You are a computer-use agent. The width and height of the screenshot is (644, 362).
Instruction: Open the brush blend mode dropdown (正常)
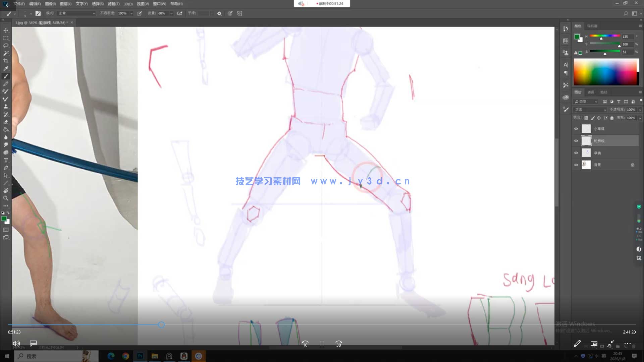click(76, 13)
